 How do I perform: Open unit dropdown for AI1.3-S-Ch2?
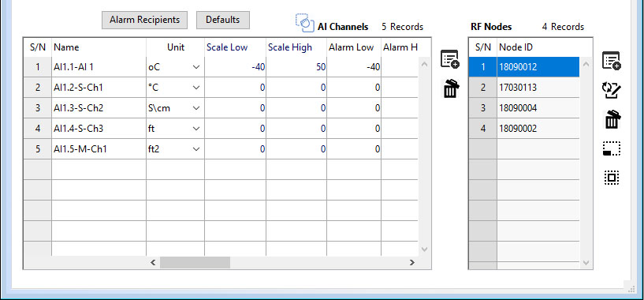coord(196,108)
